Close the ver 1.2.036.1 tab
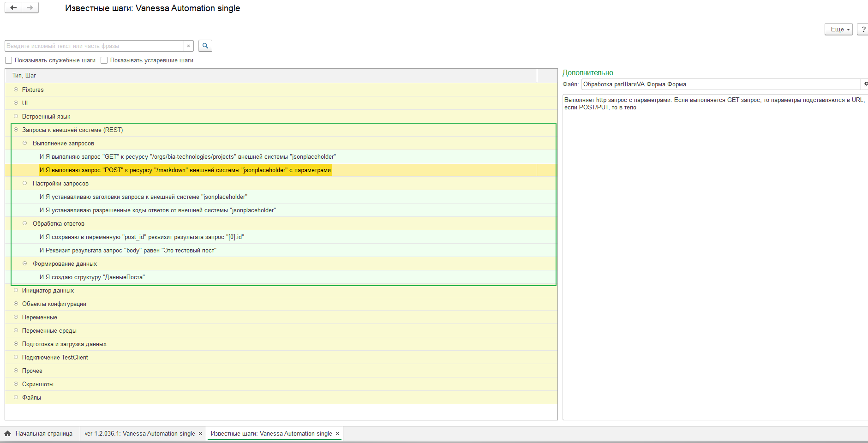This screenshot has width=868, height=443. pos(200,433)
